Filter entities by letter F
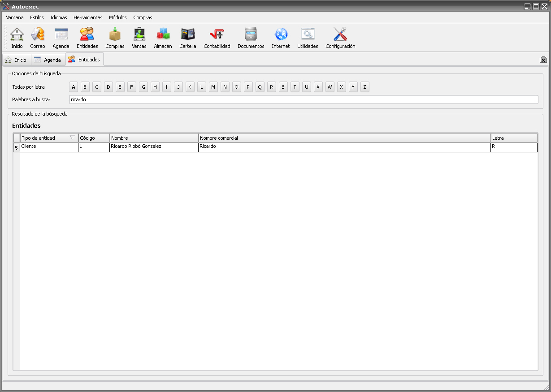The width and height of the screenshot is (551, 392). coord(132,87)
